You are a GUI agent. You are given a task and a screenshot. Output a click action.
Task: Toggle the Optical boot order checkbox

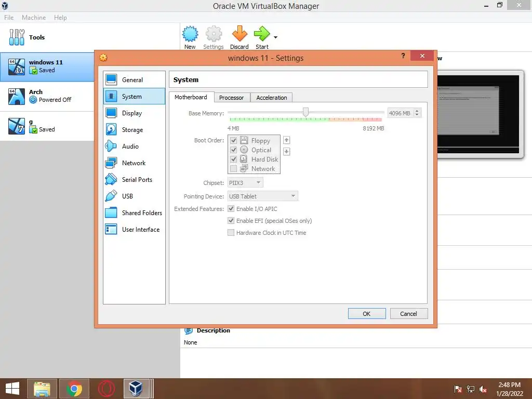[x=233, y=150]
